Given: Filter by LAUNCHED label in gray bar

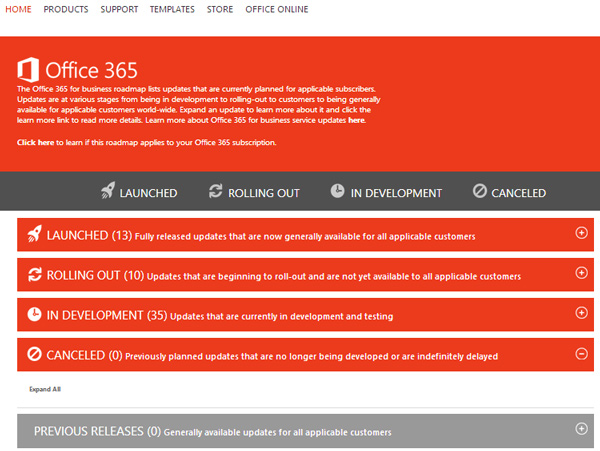Looking at the screenshot, I should click(x=148, y=193).
